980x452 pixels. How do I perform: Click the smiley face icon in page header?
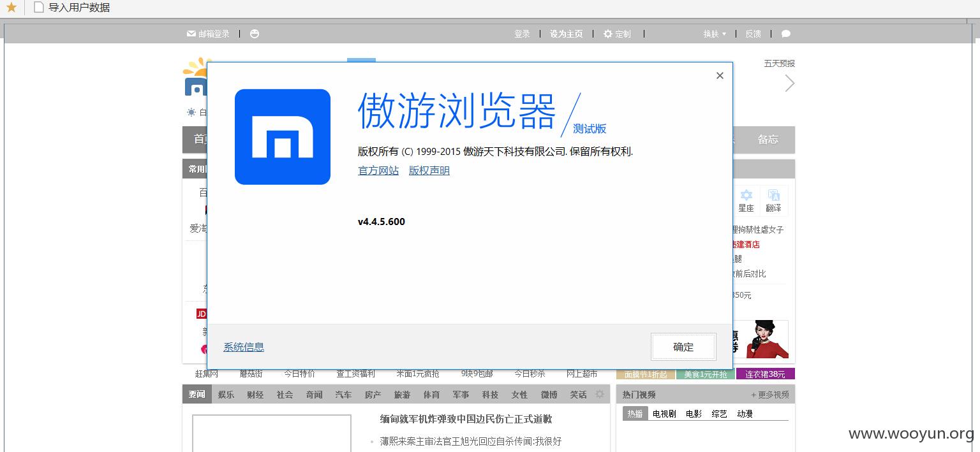pyautogui.click(x=255, y=34)
